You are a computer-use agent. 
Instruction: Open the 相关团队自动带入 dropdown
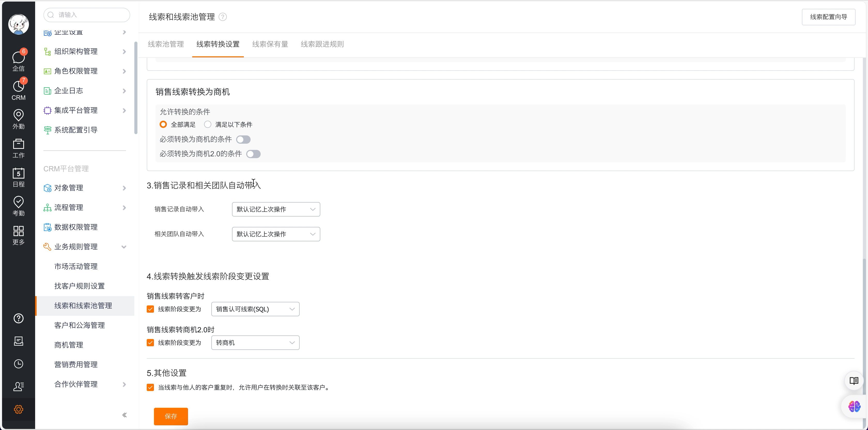[x=276, y=234]
